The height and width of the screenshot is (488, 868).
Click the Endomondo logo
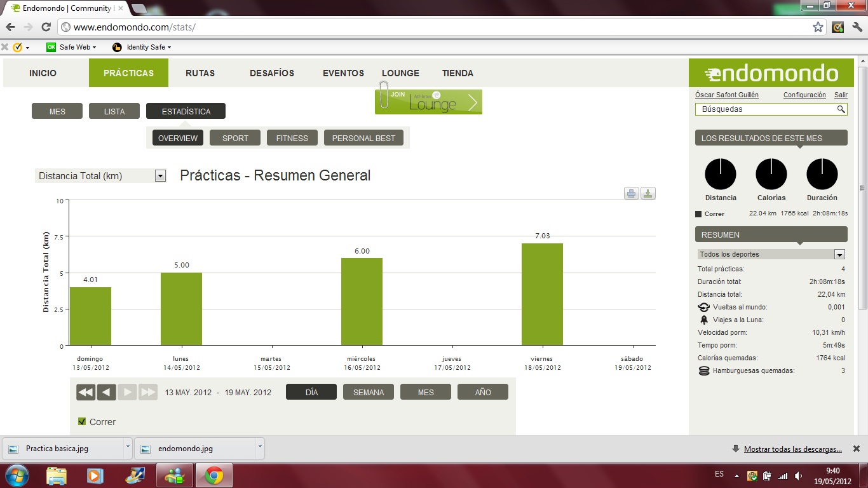[771, 73]
